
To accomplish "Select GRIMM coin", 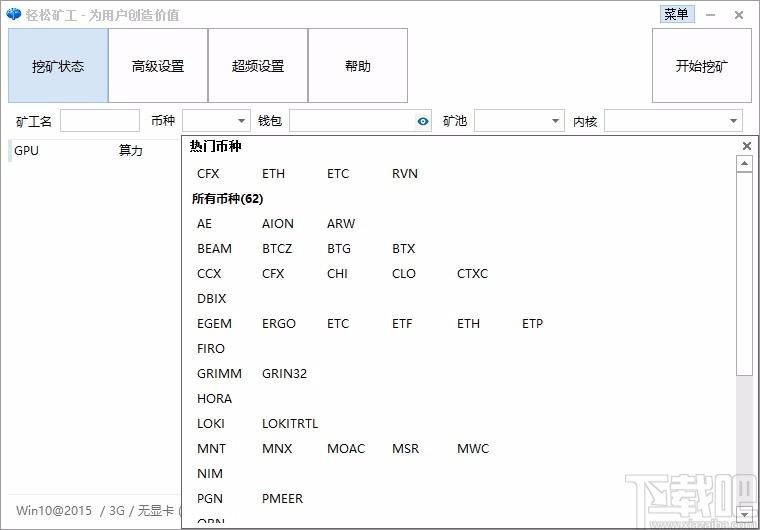I will [219, 373].
